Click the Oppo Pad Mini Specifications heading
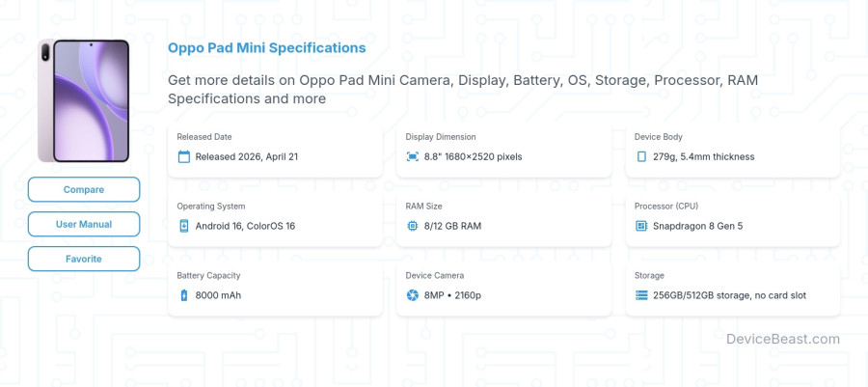868x387 pixels. coord(267,47)
